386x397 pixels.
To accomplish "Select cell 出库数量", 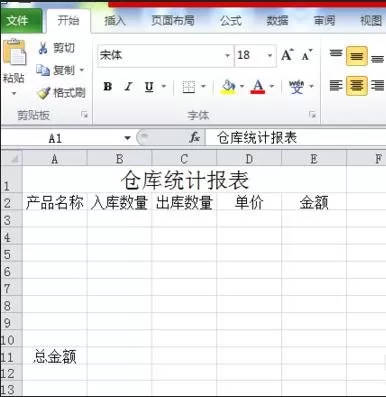I will (184, 202).
